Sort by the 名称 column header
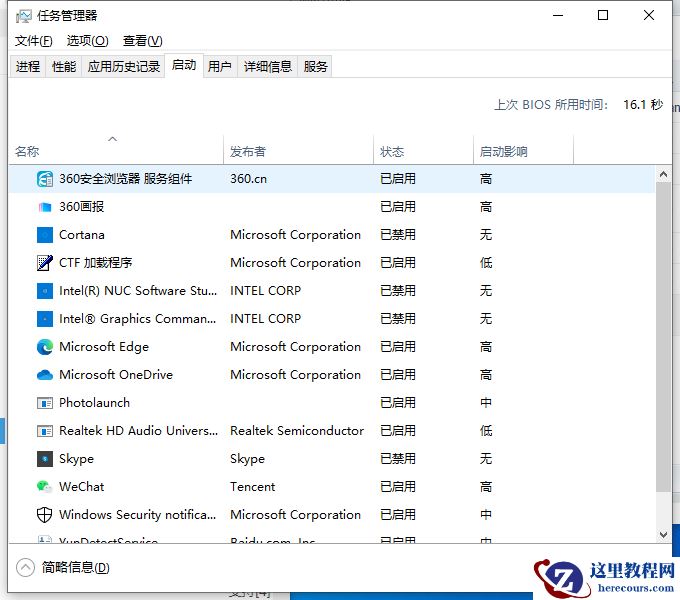 pos(116,150)
